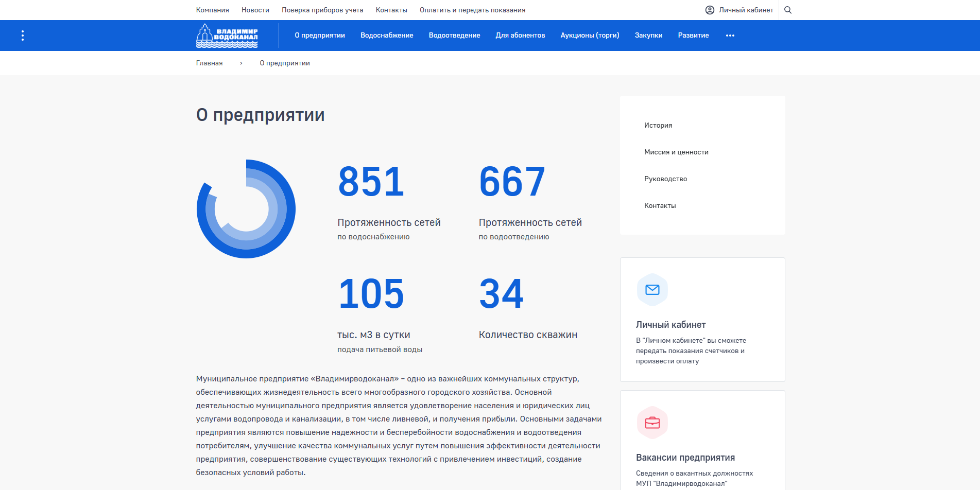Click the О предприятии page heading
This screenshot has height=490, width=980.
pyautogui.click(x=260, y=115)
